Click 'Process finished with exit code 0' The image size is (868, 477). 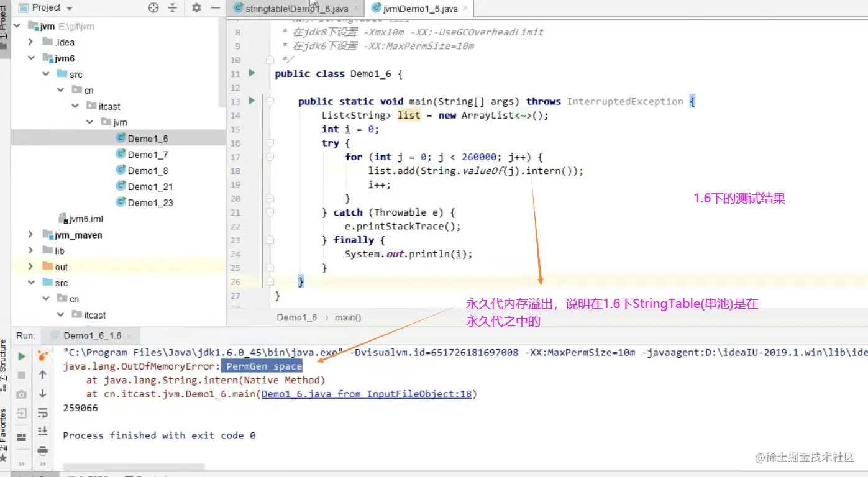pyautogui.click(x=159, y=435)
